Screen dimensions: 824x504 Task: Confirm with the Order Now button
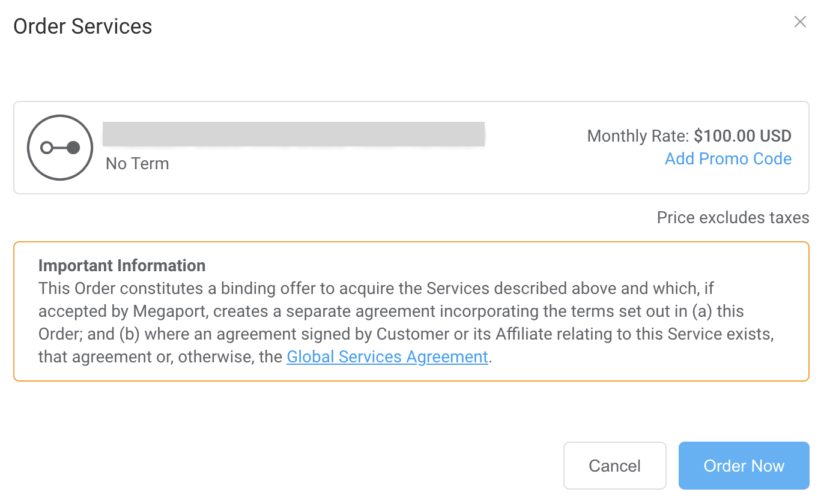[744, 466]
